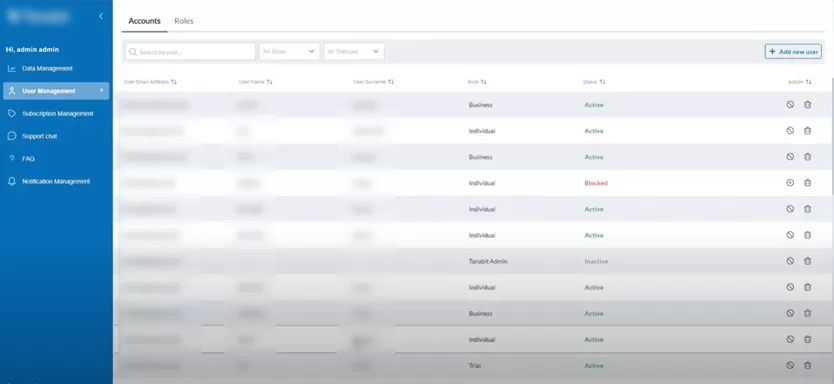Viewport: 834px width, 384px height.
Task: Click the Hi, admin admin greeting
Action: click(32, 49)
